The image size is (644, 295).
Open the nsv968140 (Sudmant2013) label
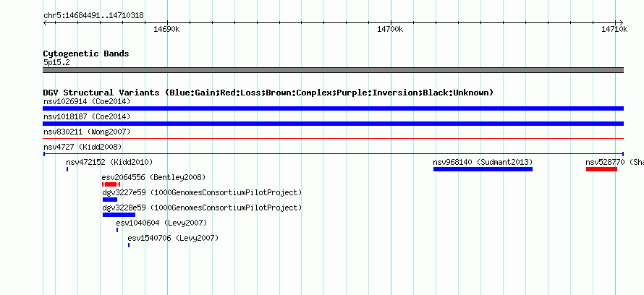[483, 162]
